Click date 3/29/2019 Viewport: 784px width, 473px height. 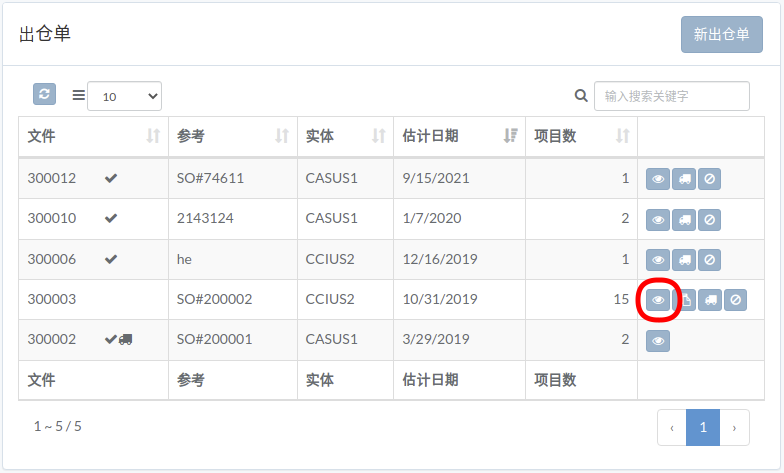point(436,340)
